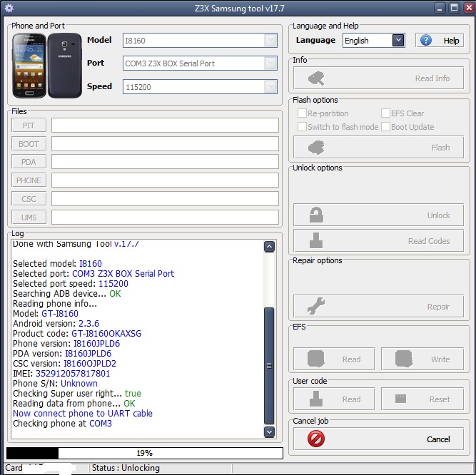Click the red prohibition Cancel icon
Viewport: 476px width, 475px height.
[x=316, y=439]
